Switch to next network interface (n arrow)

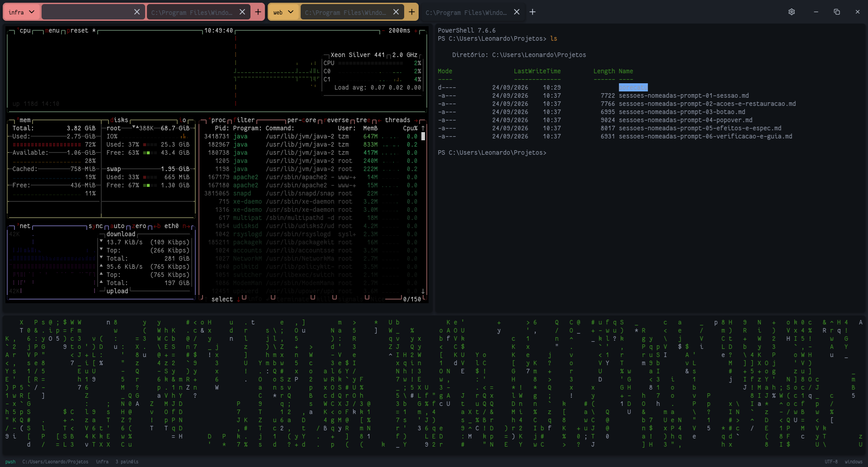(x=186, y=226)
